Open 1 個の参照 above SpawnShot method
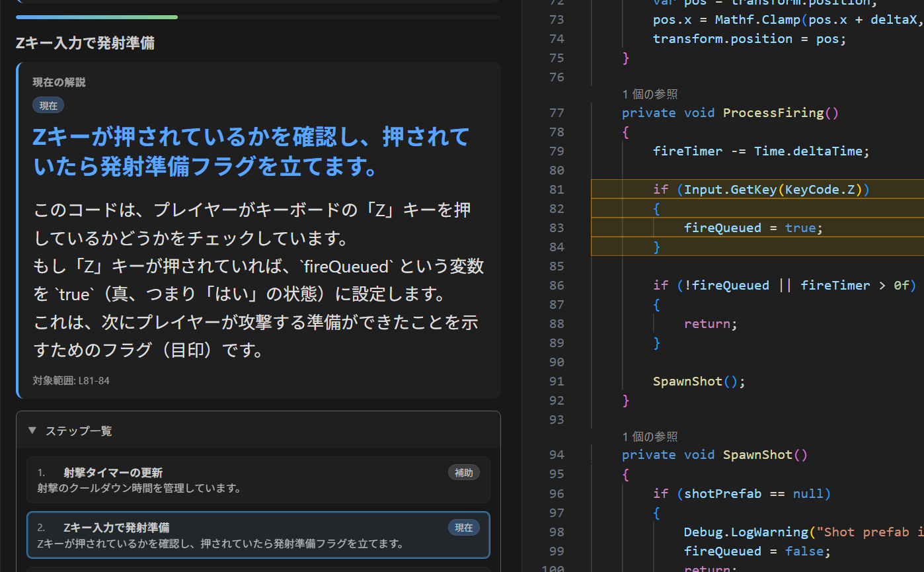The height and width of the screenshot is (572, 924). 650,436
